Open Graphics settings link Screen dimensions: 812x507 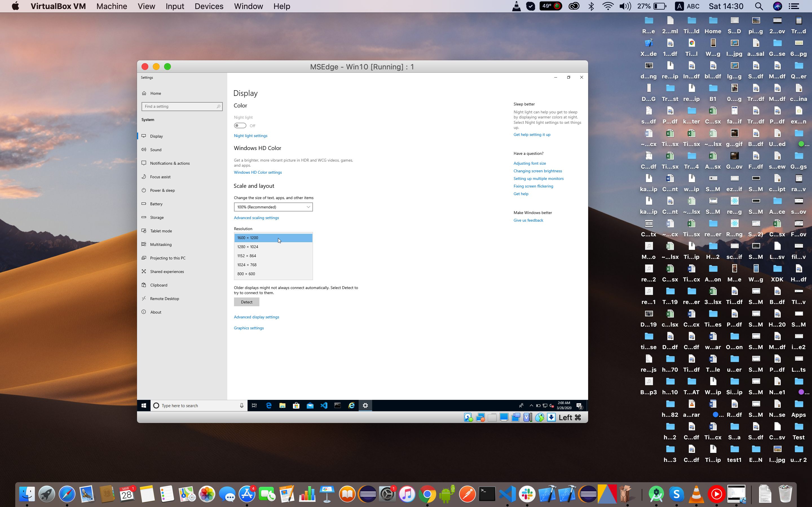[249, 328]
